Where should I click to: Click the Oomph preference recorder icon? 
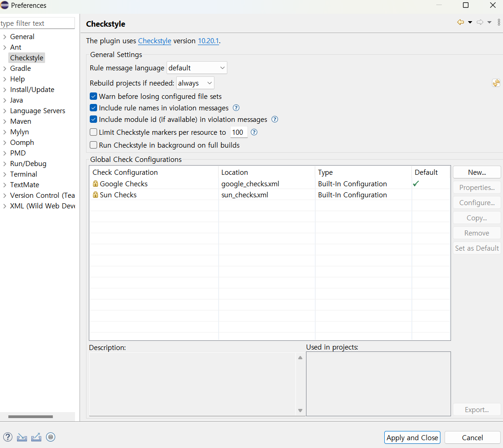pos(51,437)
